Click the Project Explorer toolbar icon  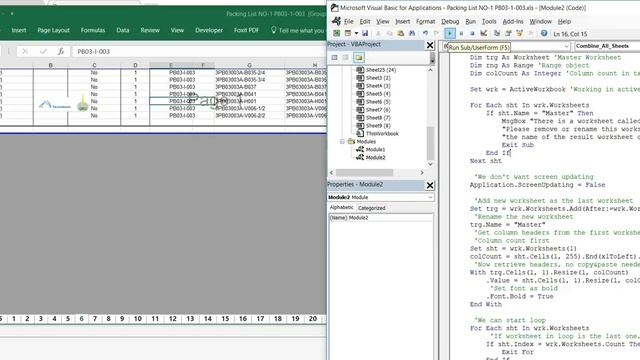[x=497, y=33]
